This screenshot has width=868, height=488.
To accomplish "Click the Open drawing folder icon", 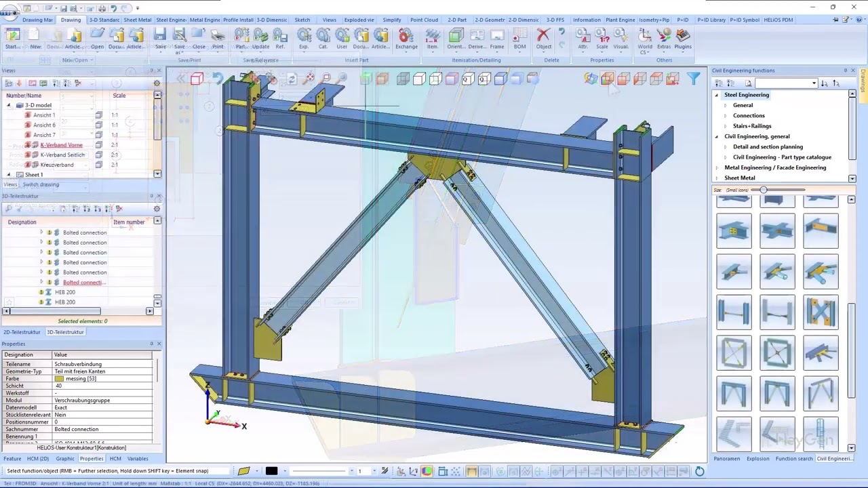I will tap(97, 38).
